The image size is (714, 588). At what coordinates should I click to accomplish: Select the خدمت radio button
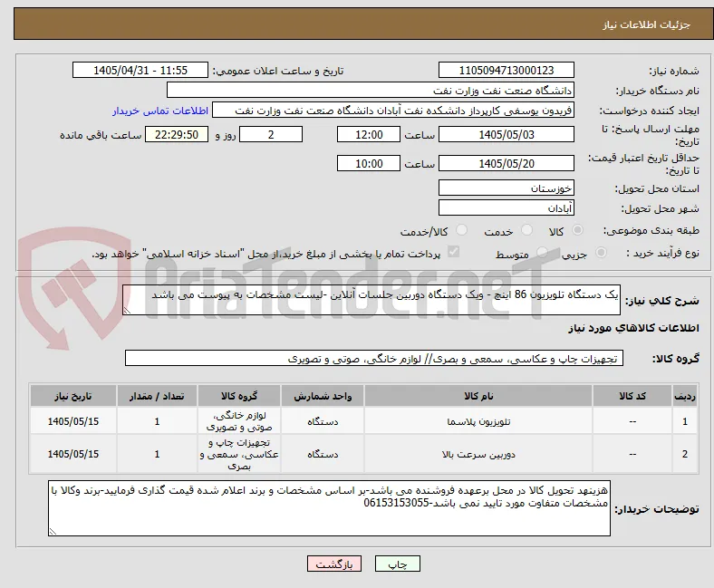526,230
